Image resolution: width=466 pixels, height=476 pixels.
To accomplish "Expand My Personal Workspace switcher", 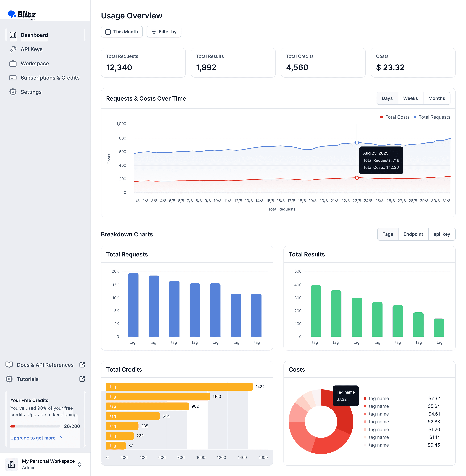I will (79, 464).
